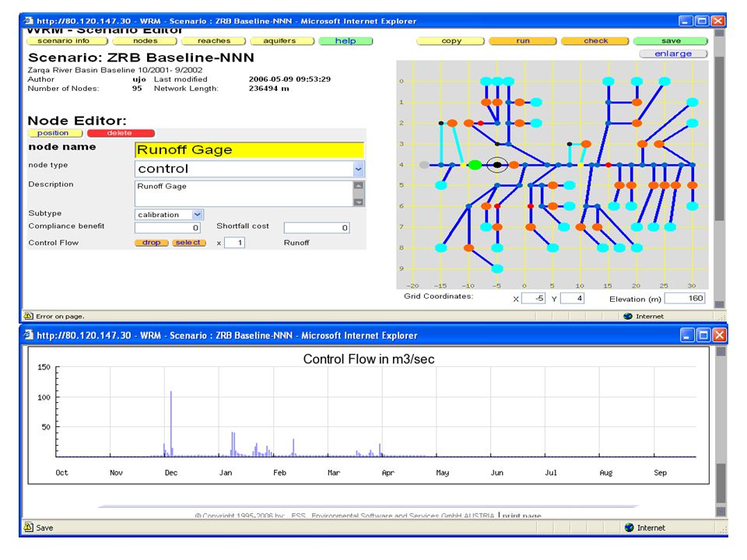
Task: Select the circled black Runoff Gage node
Action: (497, 165)
